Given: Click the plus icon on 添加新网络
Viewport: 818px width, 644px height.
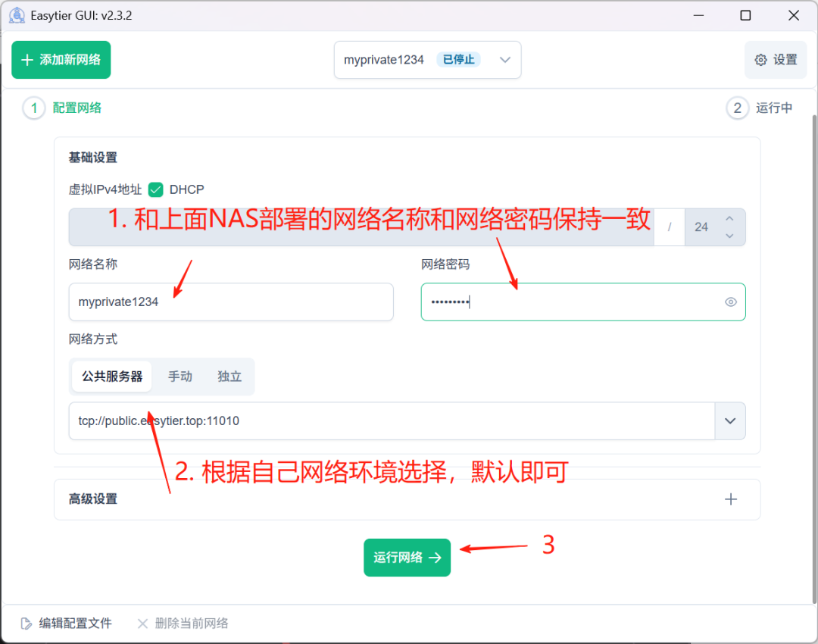Looking at the screenshot, I should tap(27, 60).
